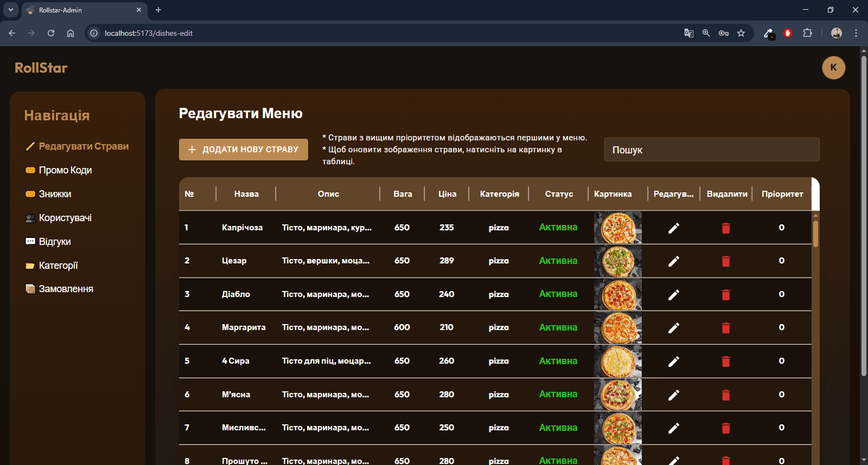Click the 4 Сира pizza picture
The image size is (868, 465).
pyautogui.click(x=618, y=361)
